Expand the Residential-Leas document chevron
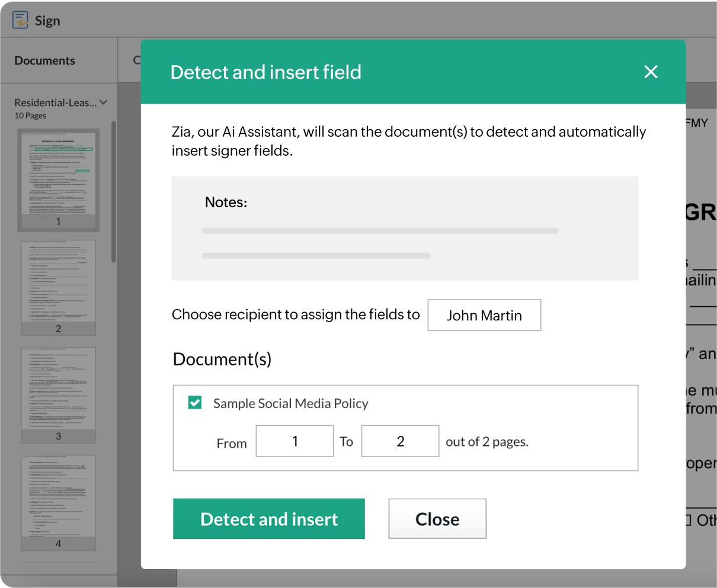Image resolution: width=717 pixels, height=588 pixels. point(104,102)
